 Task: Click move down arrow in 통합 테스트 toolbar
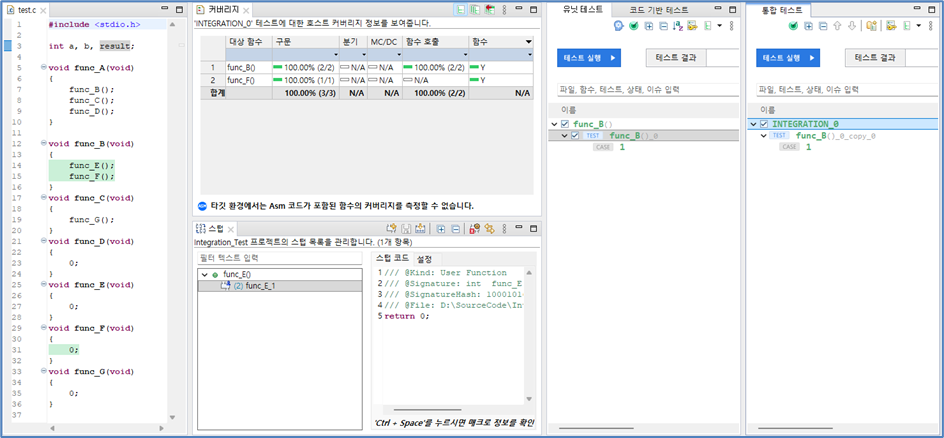click(x=852, y=26)
